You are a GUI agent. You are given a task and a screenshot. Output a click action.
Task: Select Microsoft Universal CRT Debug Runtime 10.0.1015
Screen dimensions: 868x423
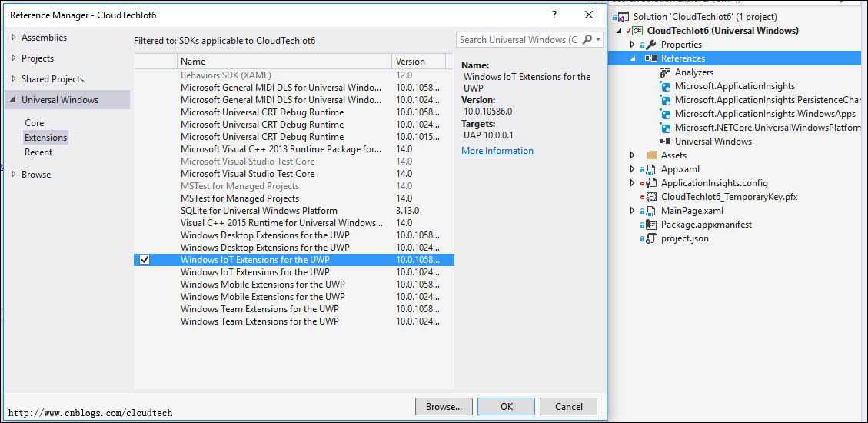[x=294, y=137]
